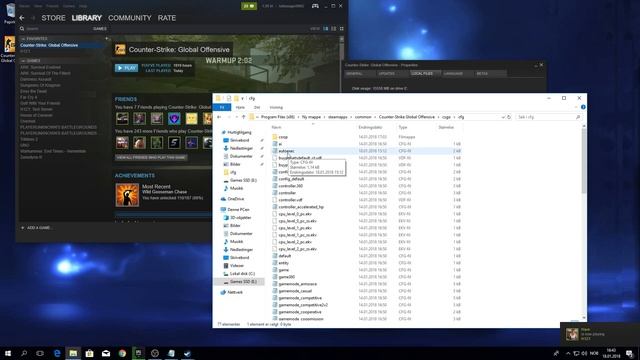Click the search magnifier in Explorer search box
Viewport: 640px width, 360px height.
coord(578,117)
